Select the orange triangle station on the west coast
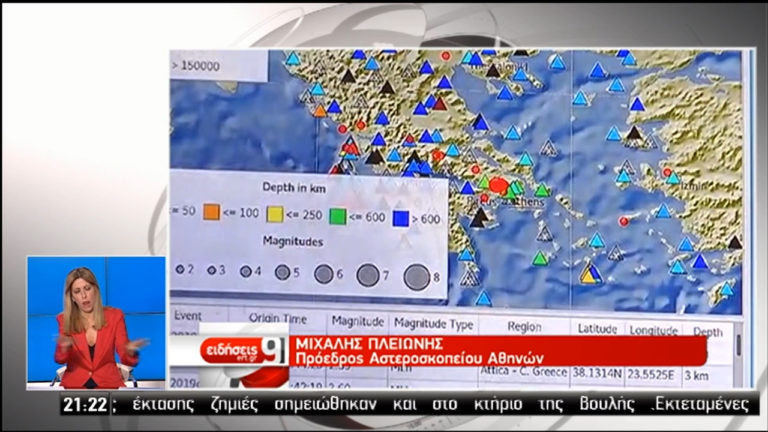The height and width of the screenshot is (432, 768). 320,111
